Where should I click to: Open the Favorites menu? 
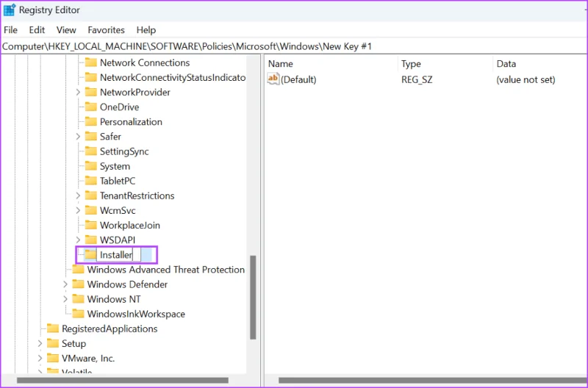106,30
